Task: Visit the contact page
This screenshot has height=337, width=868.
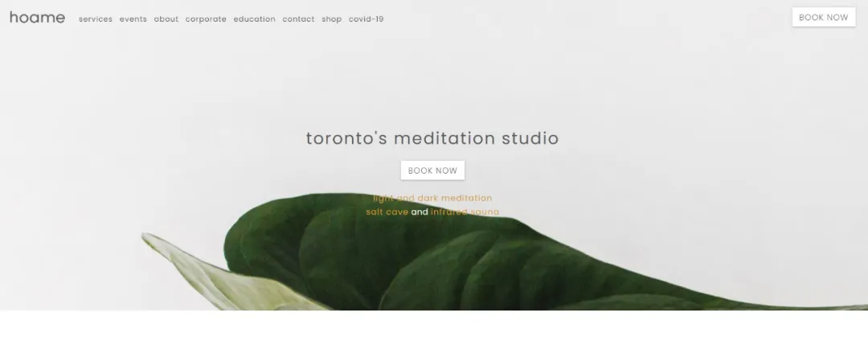Action: tap(298, 18)
